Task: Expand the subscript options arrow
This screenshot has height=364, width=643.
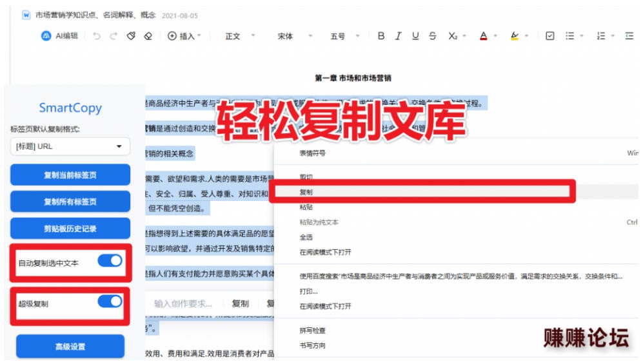Action: click(x=464, y=36)
